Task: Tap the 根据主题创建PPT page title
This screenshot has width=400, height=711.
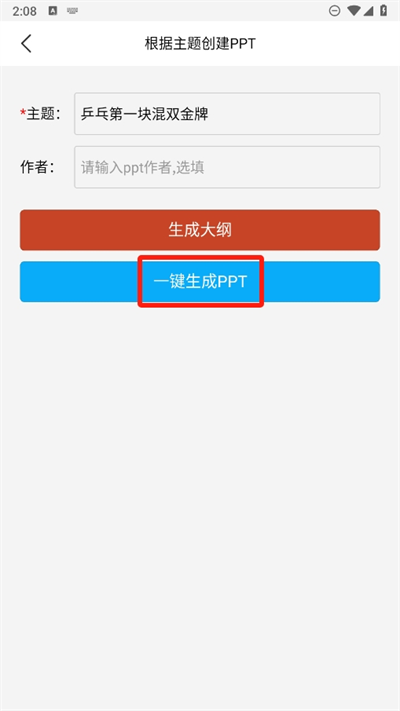Action: pos(200,44)
